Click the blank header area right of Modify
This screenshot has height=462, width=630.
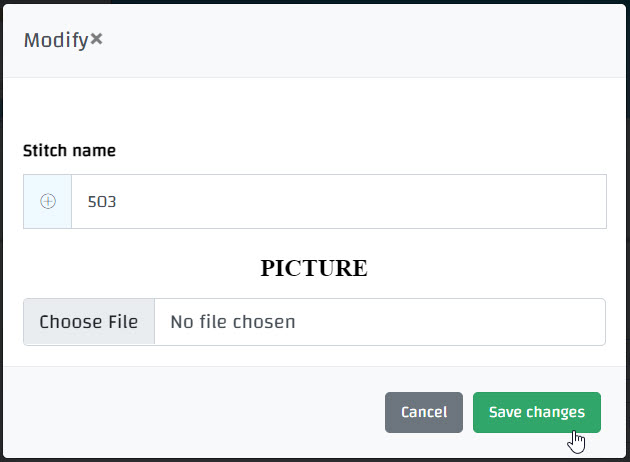[360, 40]
